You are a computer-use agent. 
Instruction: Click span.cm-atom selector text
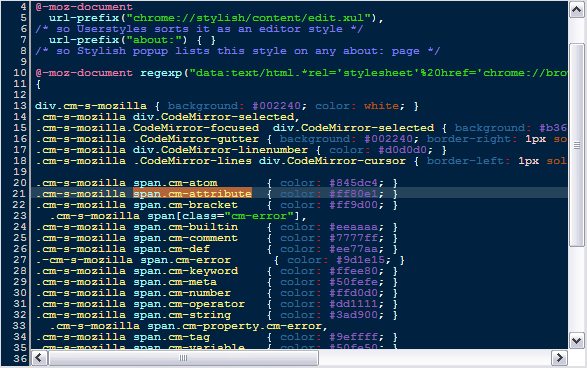175,183
